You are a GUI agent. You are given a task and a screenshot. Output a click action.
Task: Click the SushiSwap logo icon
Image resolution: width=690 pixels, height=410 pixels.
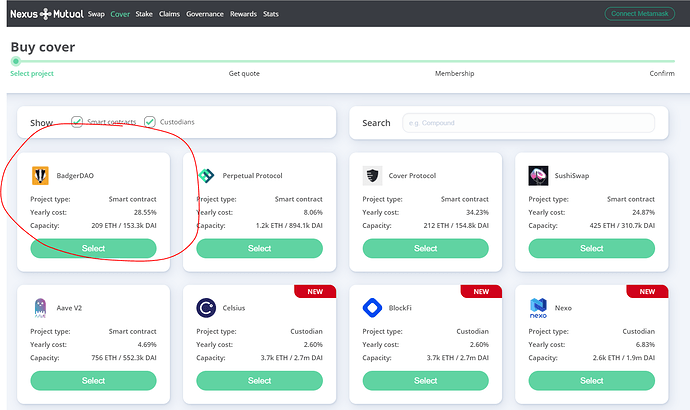coord(538,176)
